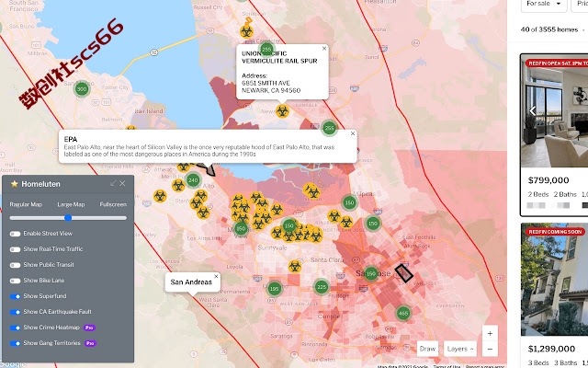Image resolution: width=588 pixels, height=368 pixels.
Task: Click the 240 green cluster marker near Palo Alto
Action: [193, 180]
